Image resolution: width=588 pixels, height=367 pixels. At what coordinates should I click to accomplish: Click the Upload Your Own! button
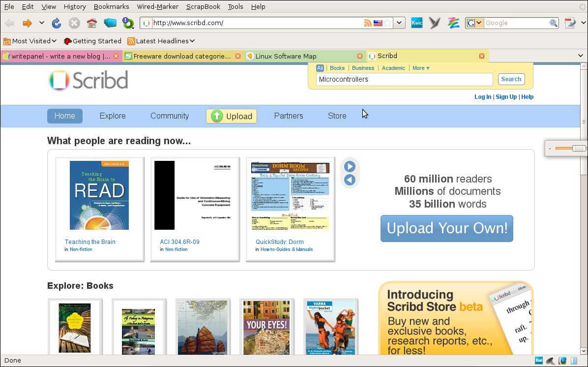(x=446, y=228)
